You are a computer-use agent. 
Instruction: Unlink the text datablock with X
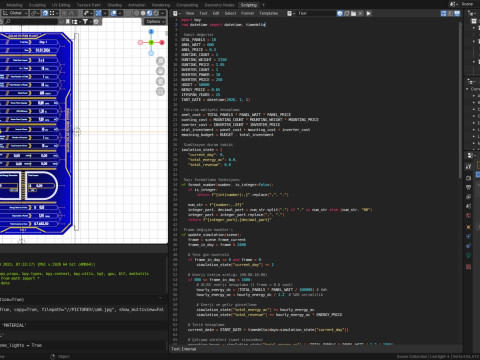click(x=360, y=13)
